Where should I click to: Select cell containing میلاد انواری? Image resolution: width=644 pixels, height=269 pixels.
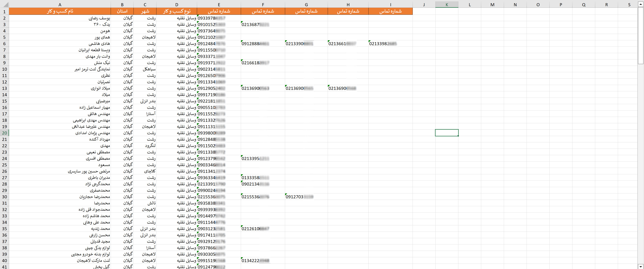pos(60,88)
